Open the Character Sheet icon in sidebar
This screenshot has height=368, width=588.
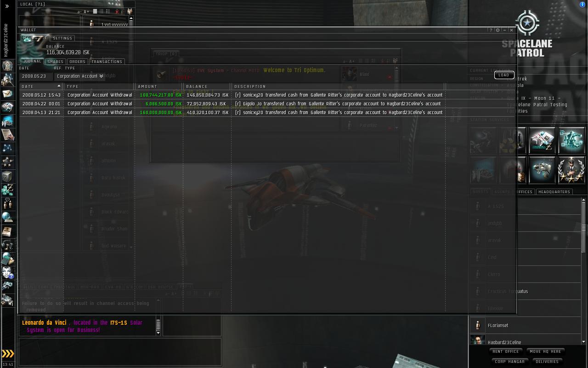pos(7,66)
